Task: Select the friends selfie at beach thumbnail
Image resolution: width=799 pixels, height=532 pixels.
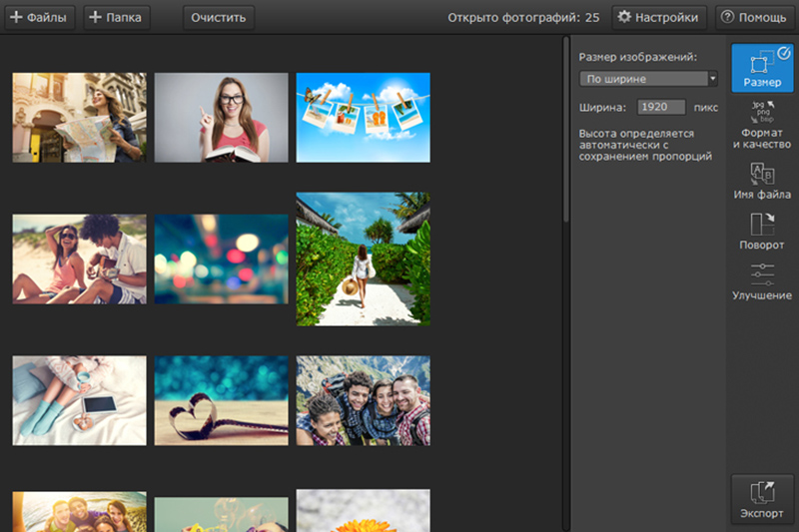Action: point(79,512)
